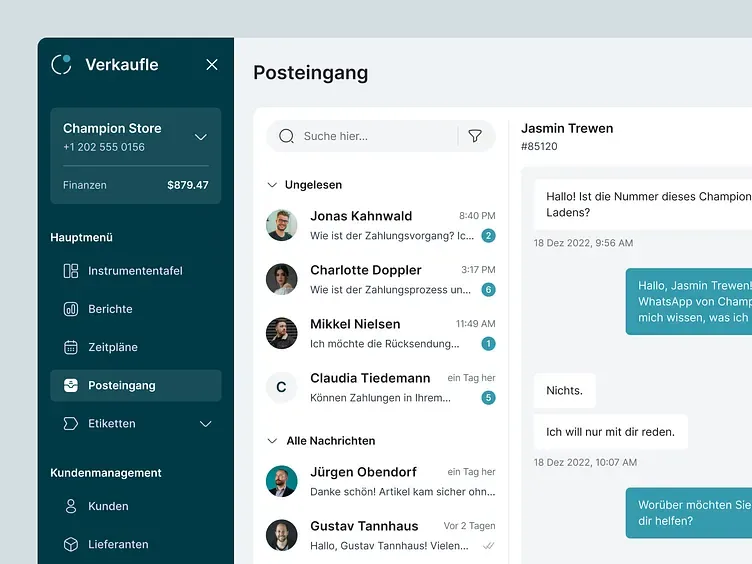Click read checkmarks on Gustav Tannhaus row
Screen dimensions: 752x564
click(489, 546)
